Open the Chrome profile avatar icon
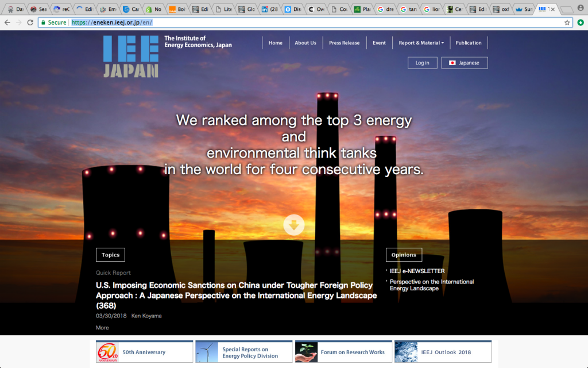 (x=581, y=9)
